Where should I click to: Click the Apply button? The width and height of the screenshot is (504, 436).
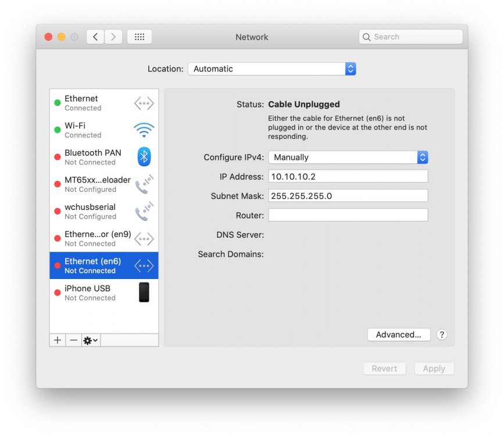(x=434, y=369)
